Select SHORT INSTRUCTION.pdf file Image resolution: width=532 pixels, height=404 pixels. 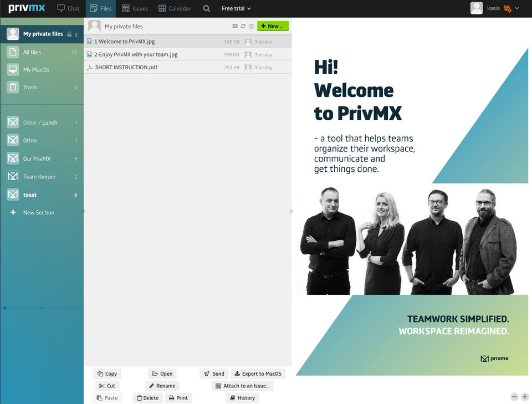tap(188, 68)
